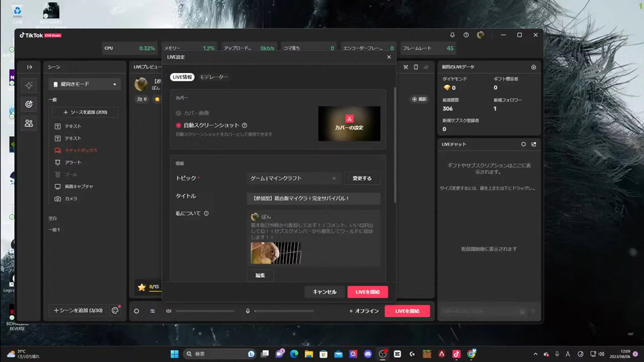
Task: Close the LIVE設定 dialog
Action: pos(389,57)
